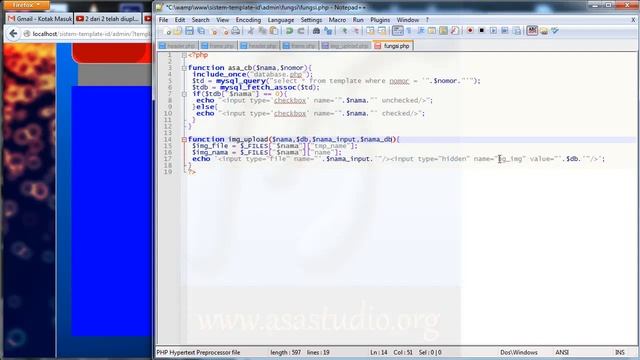
Task: Toggle synchronize horizontal scrolling icon
Action: (382, 31)
